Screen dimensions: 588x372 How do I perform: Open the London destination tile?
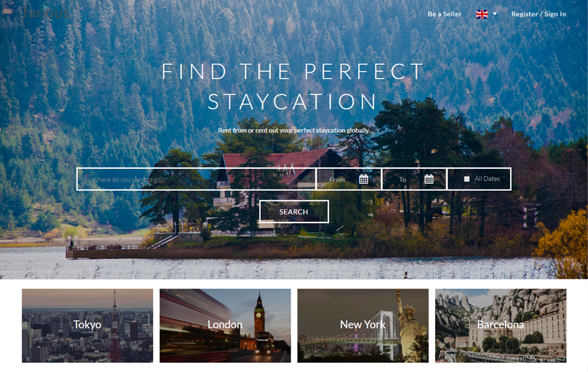coord(225,325)
